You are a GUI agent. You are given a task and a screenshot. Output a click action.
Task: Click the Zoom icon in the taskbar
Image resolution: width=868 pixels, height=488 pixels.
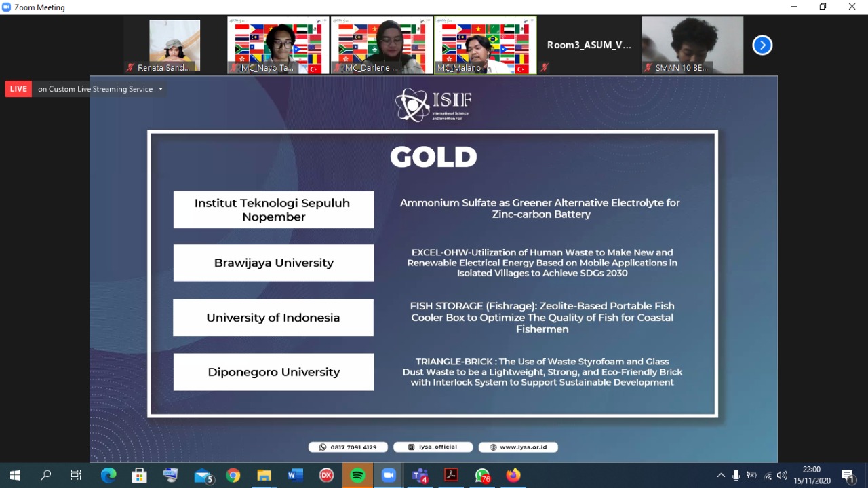pos(389,475)
